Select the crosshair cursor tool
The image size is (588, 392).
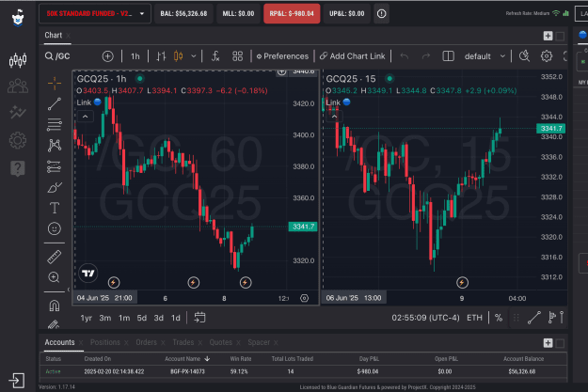55,84
